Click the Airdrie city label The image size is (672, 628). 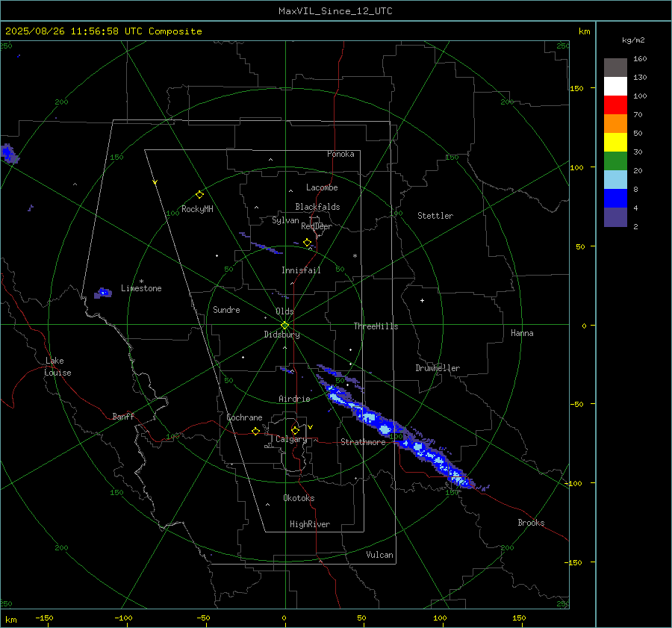294,399
